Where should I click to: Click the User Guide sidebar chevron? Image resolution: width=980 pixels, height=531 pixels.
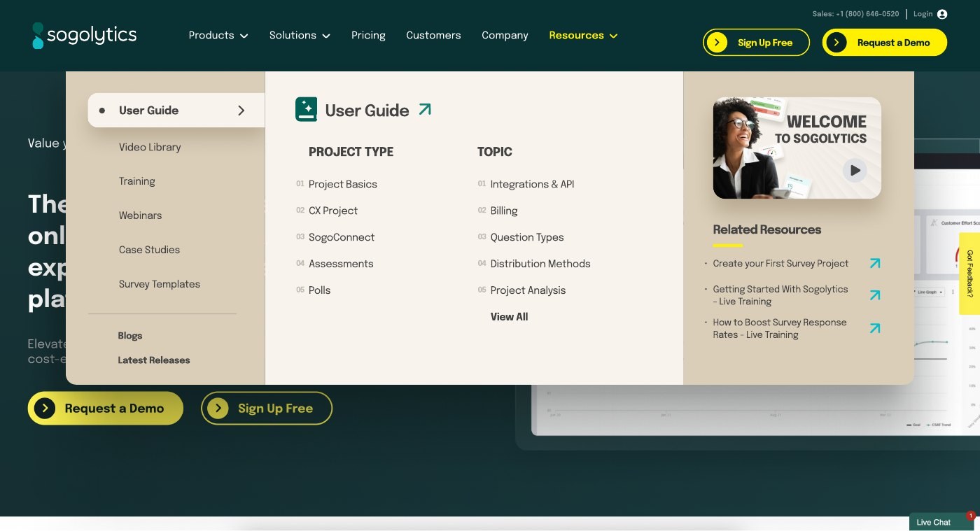(x=241, y=111)
